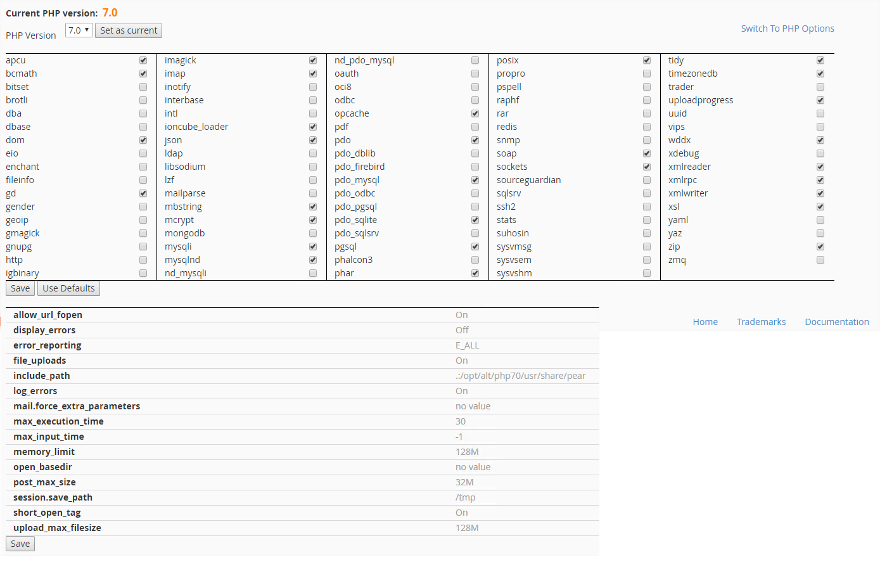Toggle the pdo_sqlite extension checkbox
Screen dimensions: 880x588
pyautogui.click(x=475, y=220)
